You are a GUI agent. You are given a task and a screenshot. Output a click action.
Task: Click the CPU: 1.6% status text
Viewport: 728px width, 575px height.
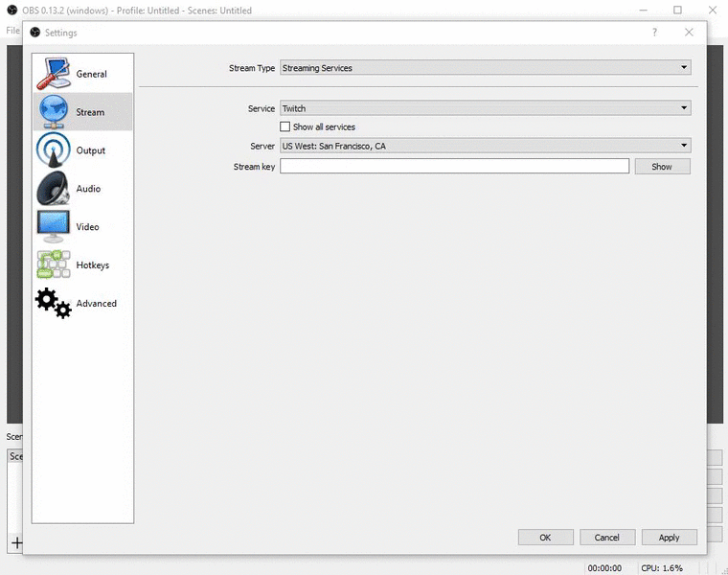coord(662,567)
